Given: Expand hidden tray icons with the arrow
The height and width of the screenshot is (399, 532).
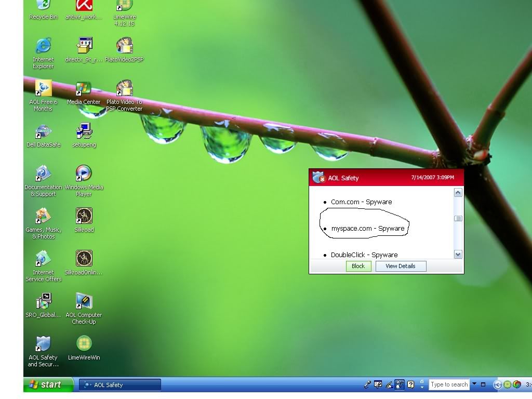Looking at the screenshot, I should click(497, 384).
